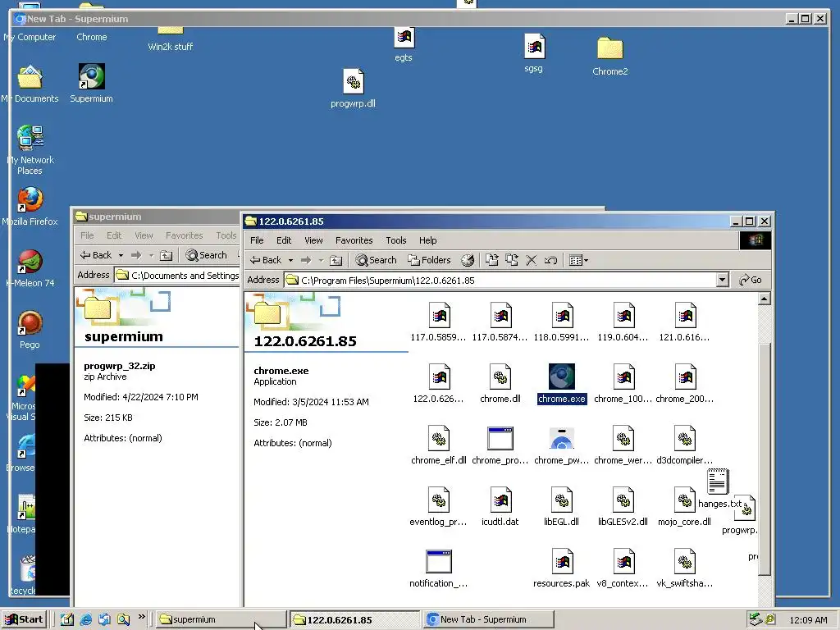
Task: Open Edit menu in 122.0.6261.85 window
Action: pos(284,240)
